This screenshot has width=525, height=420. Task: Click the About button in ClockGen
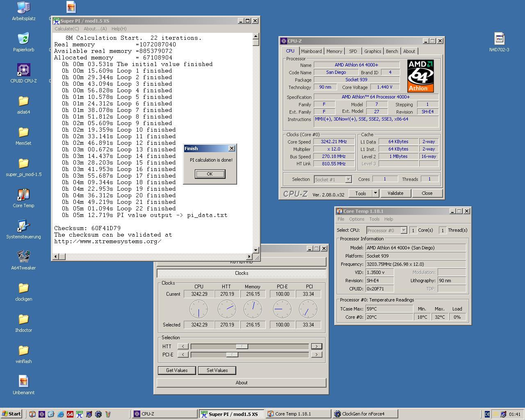coord(242,383)
